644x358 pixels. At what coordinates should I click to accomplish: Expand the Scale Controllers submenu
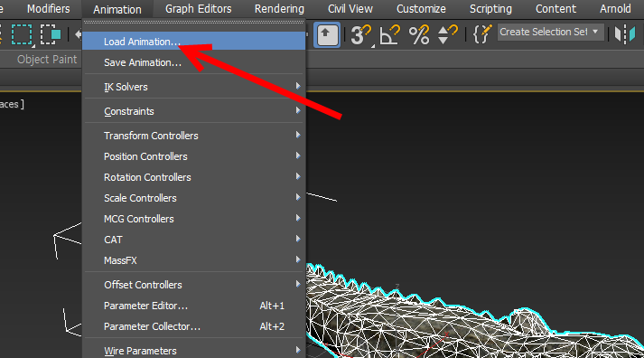tap(194, 198)
